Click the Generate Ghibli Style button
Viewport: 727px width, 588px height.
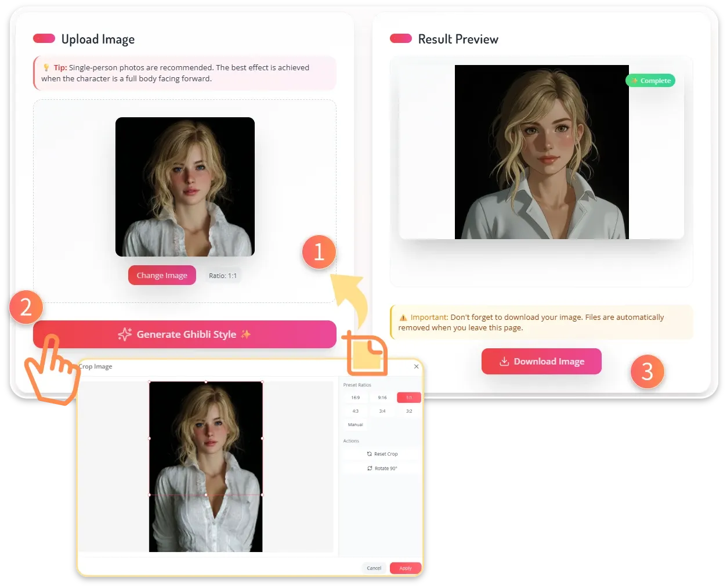click(185, 334)
